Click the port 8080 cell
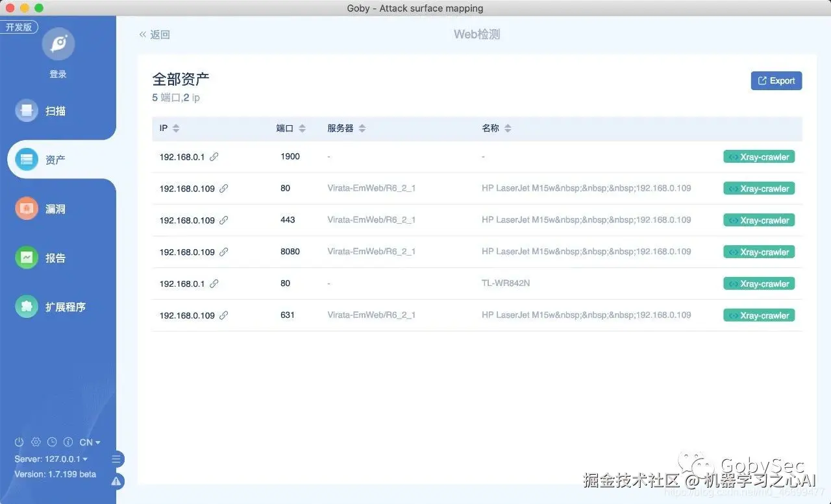Image resolution: width=831 pixels, height=504 pixels. tap(290, 252)
